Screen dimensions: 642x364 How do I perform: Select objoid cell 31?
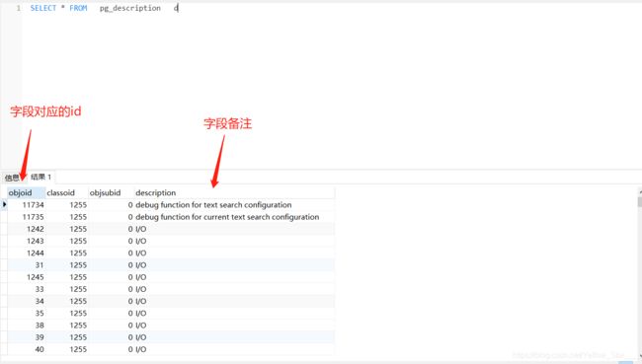(x=26, y=265)
